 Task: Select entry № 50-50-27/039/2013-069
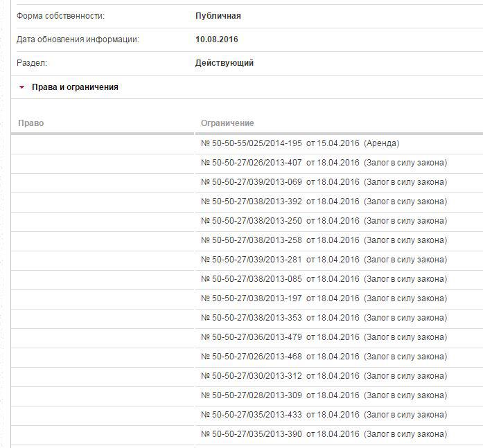pyautogui.click(x=324, y=182)
